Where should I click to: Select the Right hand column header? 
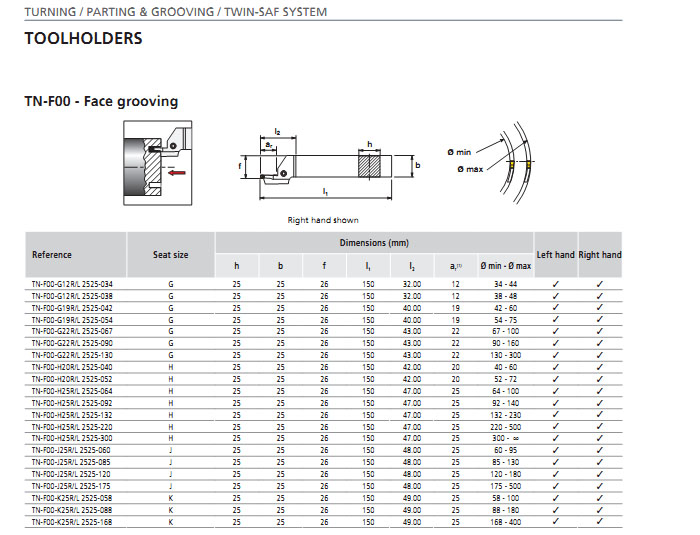point(599,255)
